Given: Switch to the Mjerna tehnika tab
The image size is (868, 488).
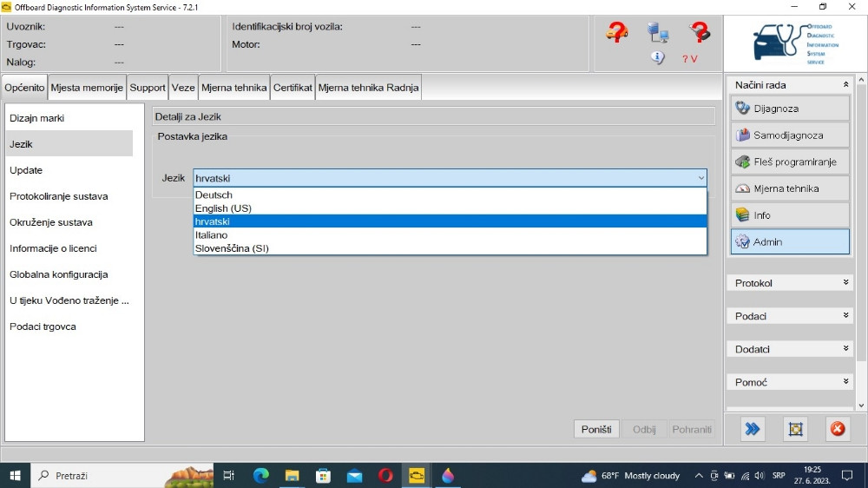Looking at the screenshot, I should (234, 88).
